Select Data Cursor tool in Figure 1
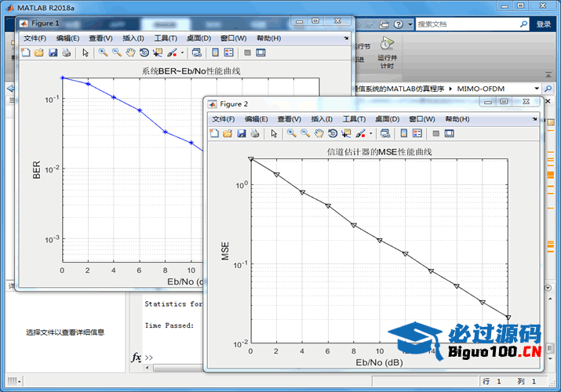 point(157,53)
